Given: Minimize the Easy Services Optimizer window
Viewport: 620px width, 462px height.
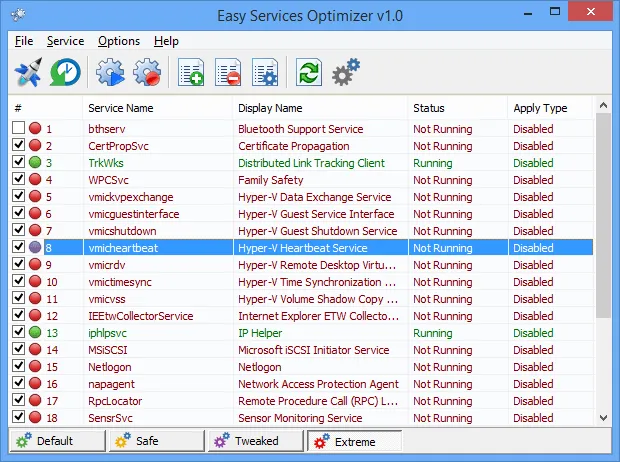Looking at the screenshot, I should coord(528,13).
